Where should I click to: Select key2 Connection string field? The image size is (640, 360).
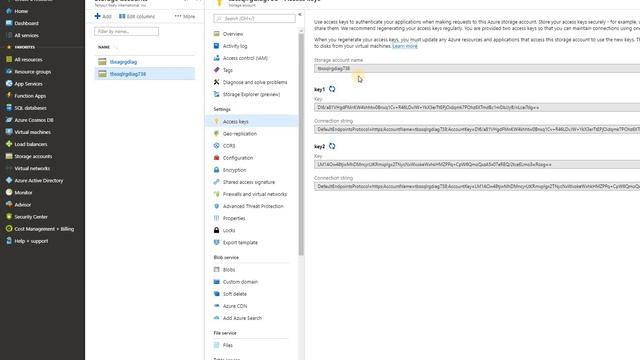point(477,187)
